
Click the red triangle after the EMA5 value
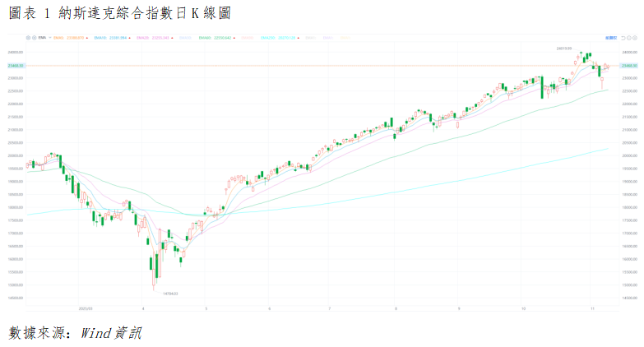86,37
